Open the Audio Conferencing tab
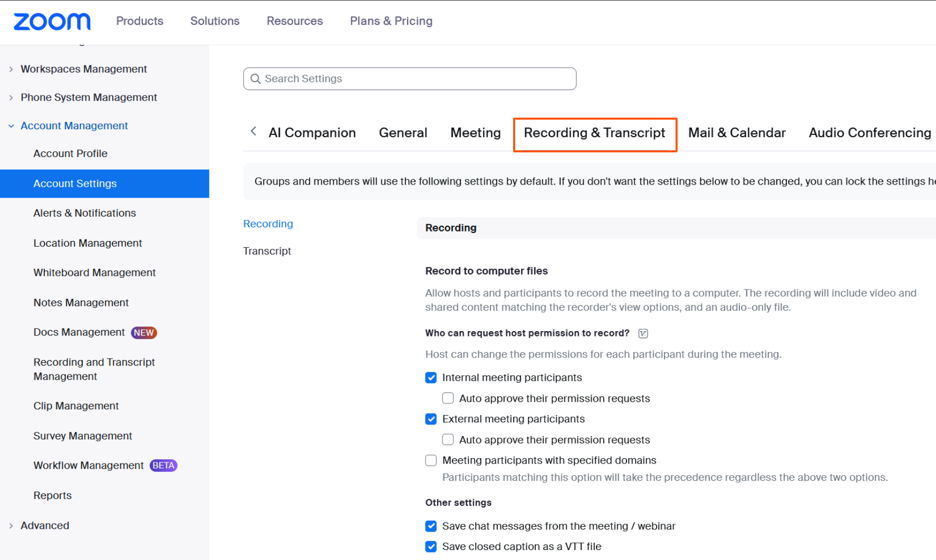Viewport: 936px width, 560px height. coord(870,133)
